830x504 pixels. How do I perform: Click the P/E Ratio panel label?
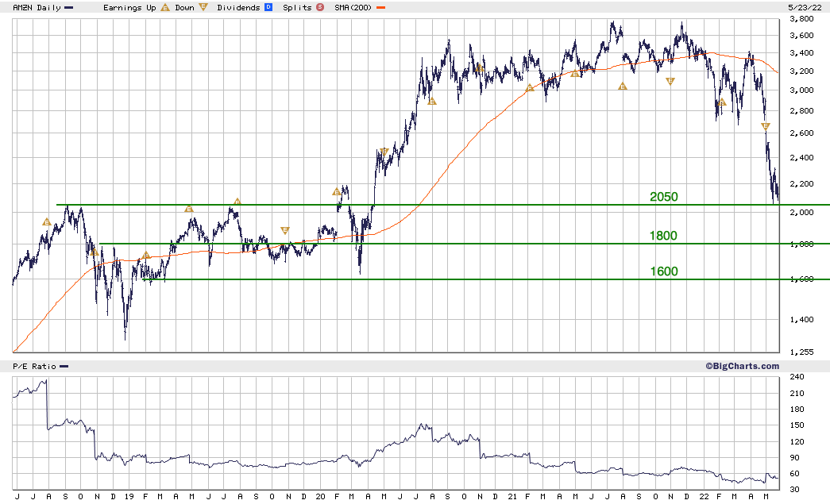point(34,367)
